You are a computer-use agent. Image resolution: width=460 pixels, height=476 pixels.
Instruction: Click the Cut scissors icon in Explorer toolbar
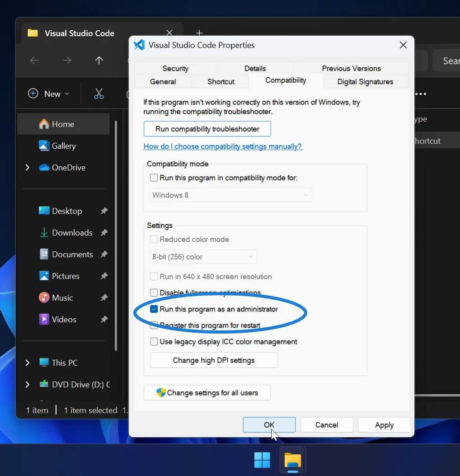click(99, 94)
